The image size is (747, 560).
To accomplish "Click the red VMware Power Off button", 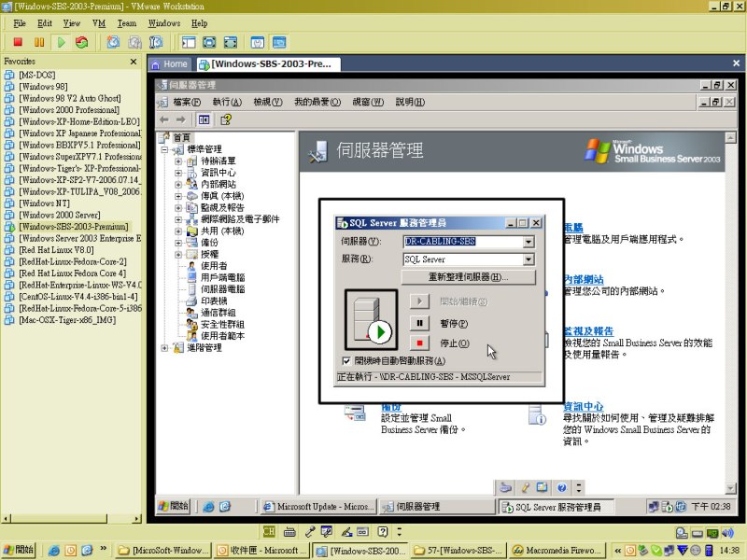I will click(x=18, y=42).
